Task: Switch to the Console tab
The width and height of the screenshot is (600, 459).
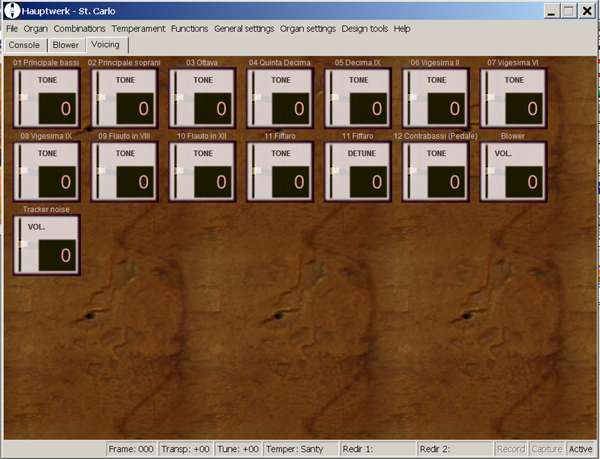Action: (x=23, y=45)
